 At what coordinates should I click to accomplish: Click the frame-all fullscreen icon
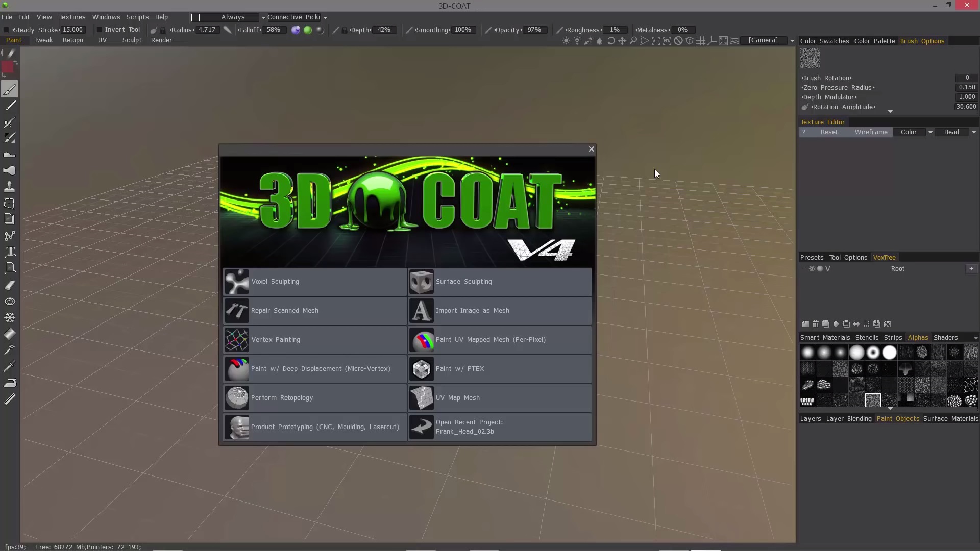tap(723, 41)
